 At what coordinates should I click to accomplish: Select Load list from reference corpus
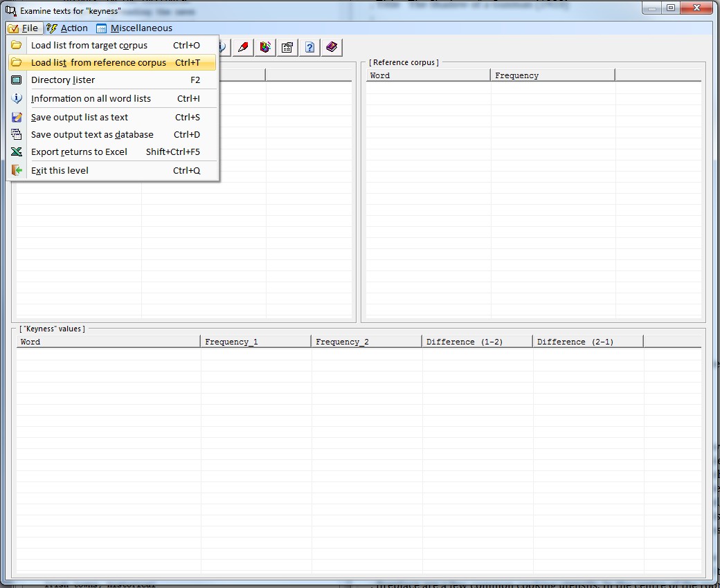[x=98, y=63]
